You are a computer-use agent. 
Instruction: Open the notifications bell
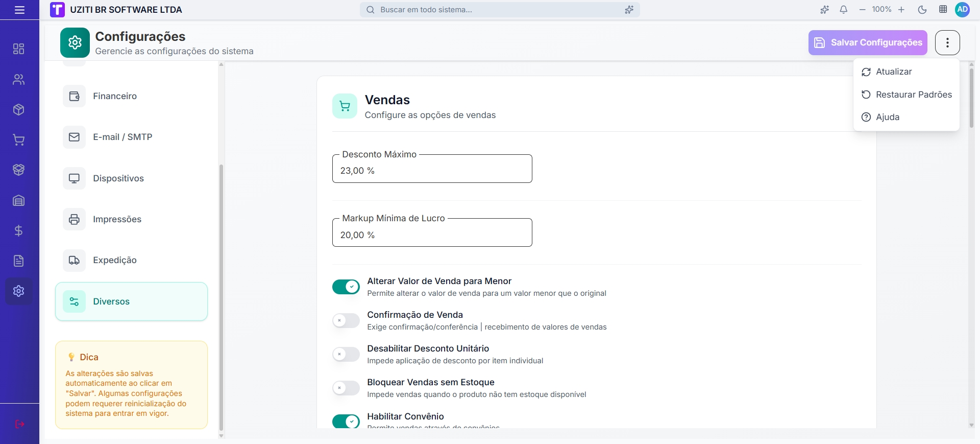click(x=844, y=10)
